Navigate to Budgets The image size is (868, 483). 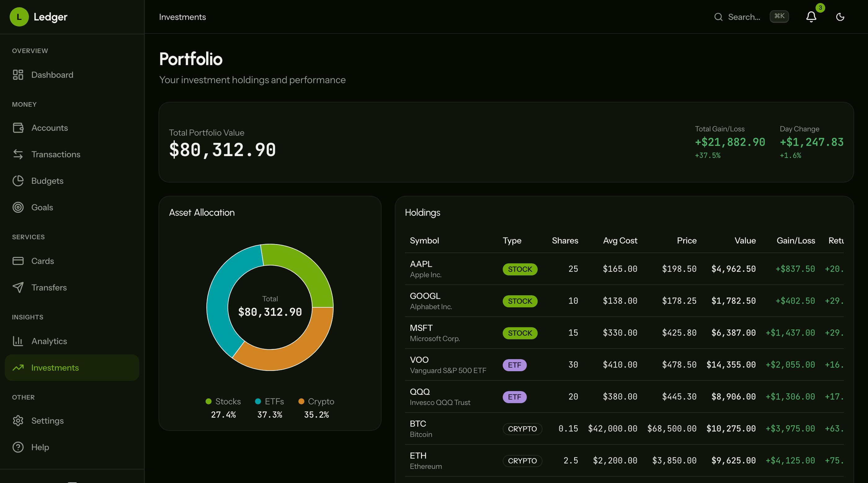tap(72, 181)
